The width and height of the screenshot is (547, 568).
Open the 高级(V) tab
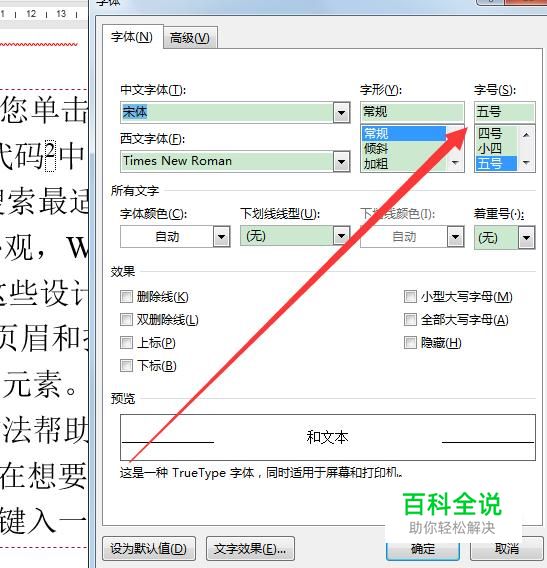click(x=190, y=37)
